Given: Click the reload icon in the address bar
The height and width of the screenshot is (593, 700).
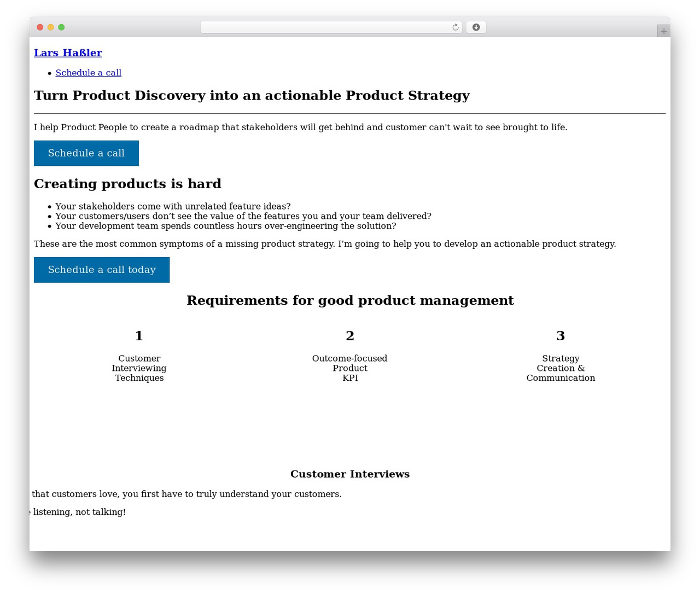Looking at the screenshot, I should point(456,27).
